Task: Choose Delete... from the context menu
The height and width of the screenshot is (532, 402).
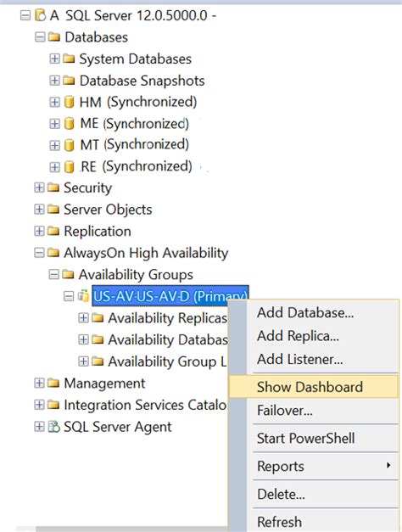Action: point(313,494)
